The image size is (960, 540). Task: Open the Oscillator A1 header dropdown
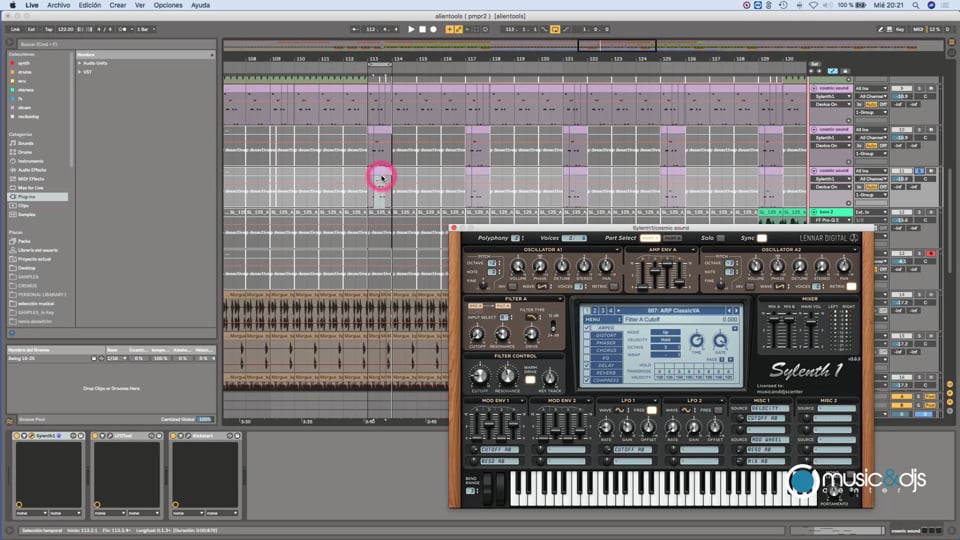617,250
